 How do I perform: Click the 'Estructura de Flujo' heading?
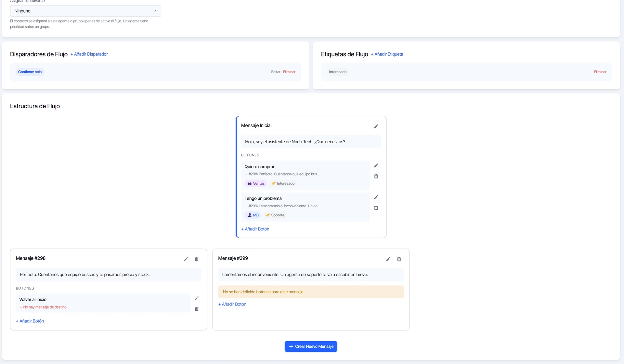coord(35,106)
